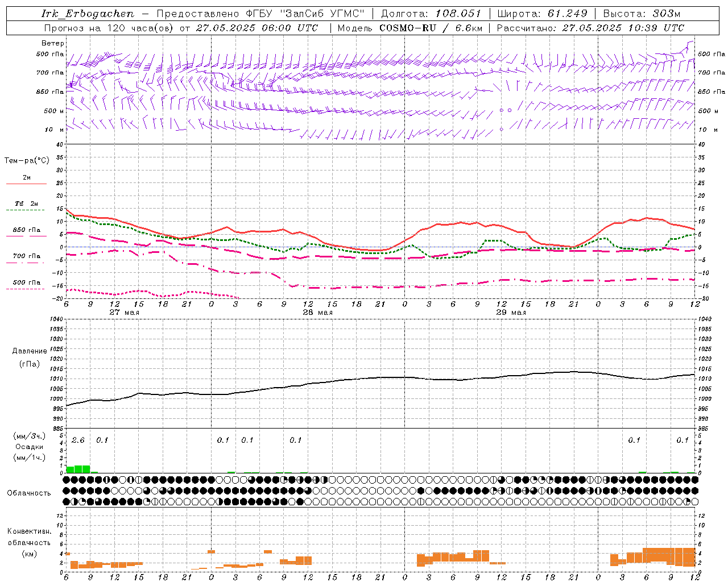
Task: Click the Тем-ра(°C) panel label
Action: tap(27, 161)
